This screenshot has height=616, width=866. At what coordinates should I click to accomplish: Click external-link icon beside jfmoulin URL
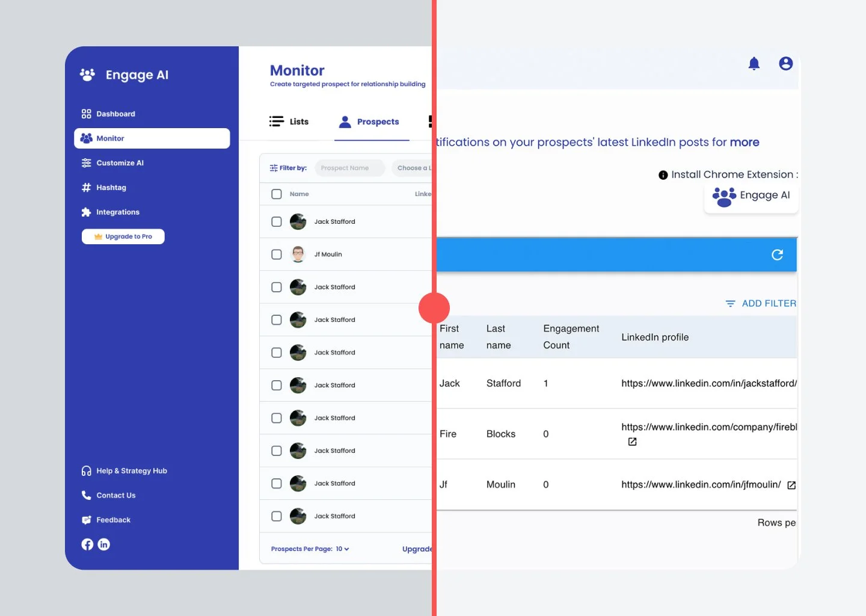pos(791,485)
